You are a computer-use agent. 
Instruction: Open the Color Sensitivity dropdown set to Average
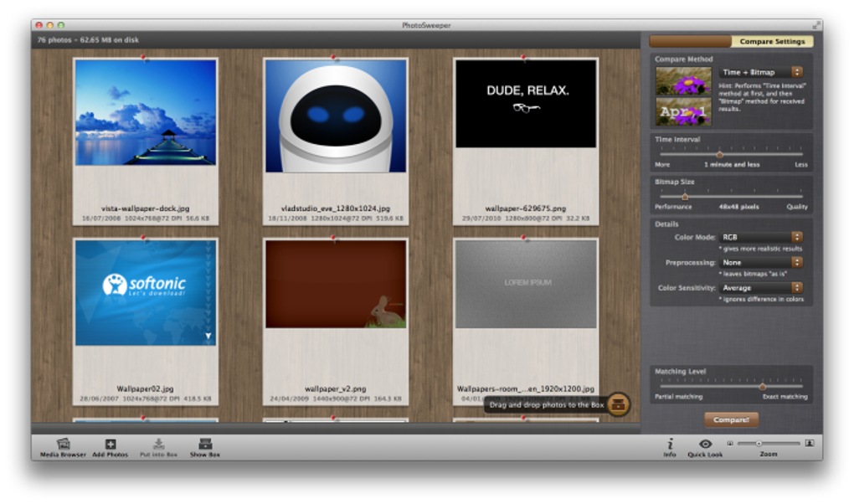tap(761, 288)
